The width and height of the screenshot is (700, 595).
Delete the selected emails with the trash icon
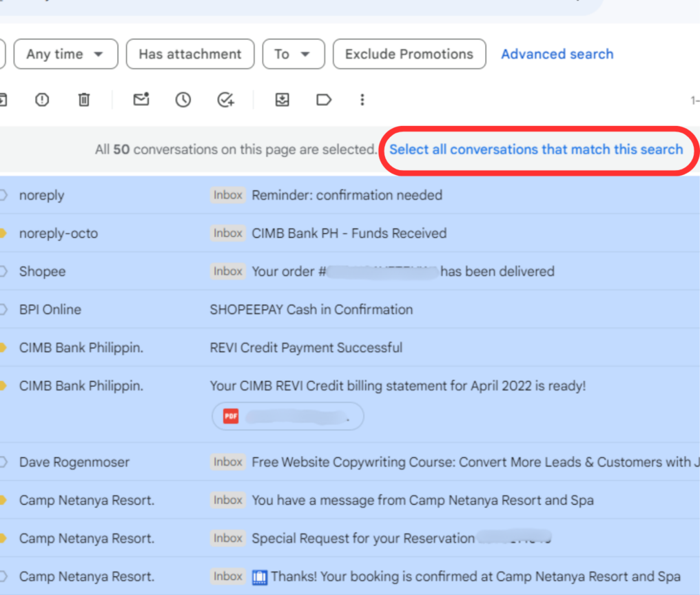84,100
